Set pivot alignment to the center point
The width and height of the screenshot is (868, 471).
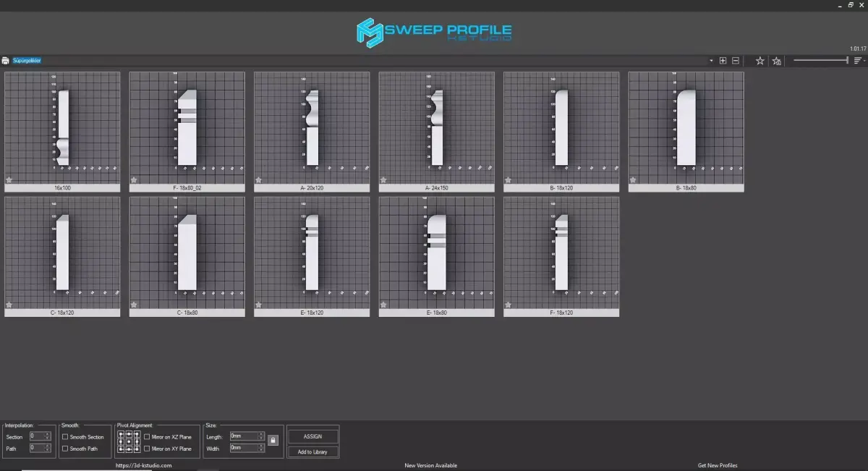pyautogui.click(x=129, y=441)
